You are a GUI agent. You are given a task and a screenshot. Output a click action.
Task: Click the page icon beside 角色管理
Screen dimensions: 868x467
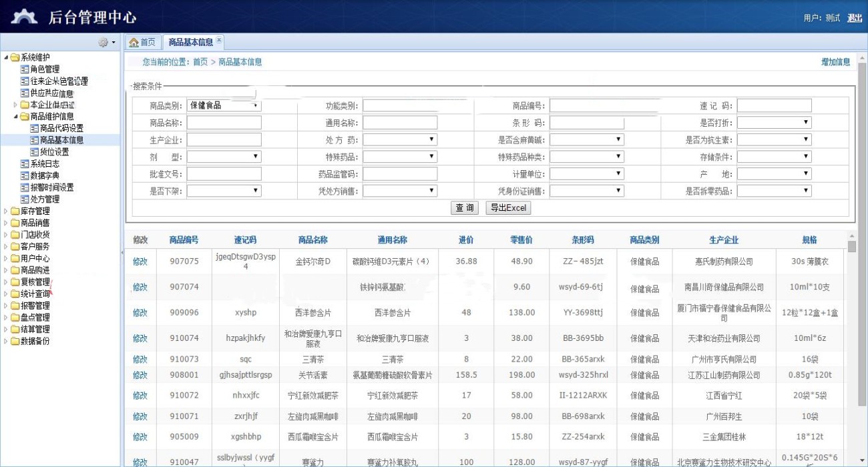[x=25, y=69]
